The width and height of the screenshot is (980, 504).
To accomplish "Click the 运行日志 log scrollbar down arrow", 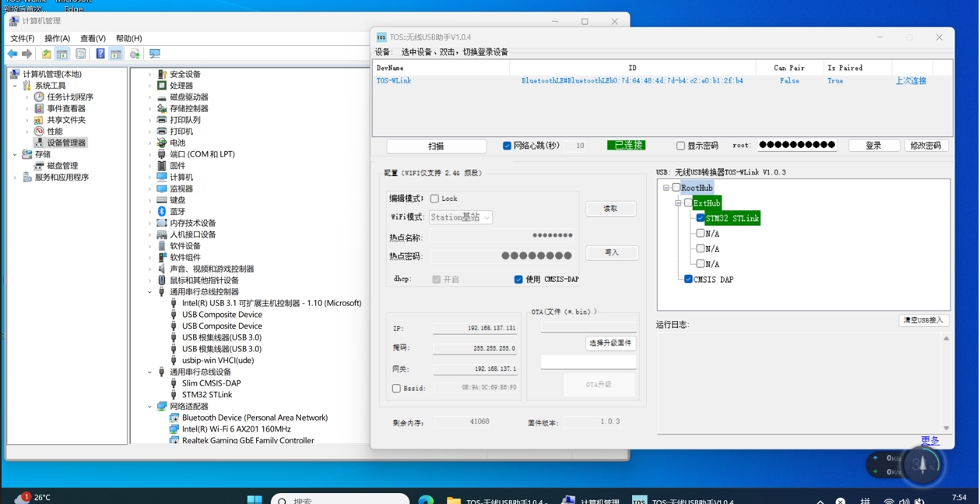I will pyautogui.click(x=947, y=428).
